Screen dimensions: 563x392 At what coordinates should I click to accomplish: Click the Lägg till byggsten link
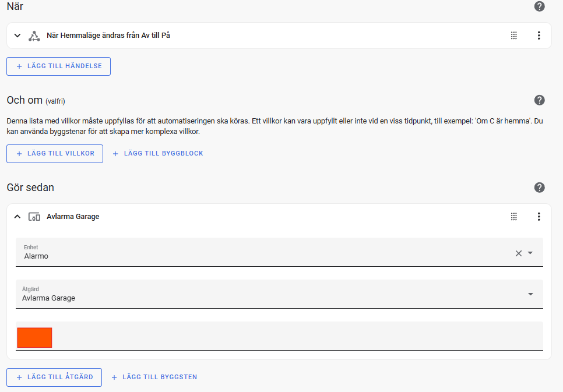(x=154, y=377)
